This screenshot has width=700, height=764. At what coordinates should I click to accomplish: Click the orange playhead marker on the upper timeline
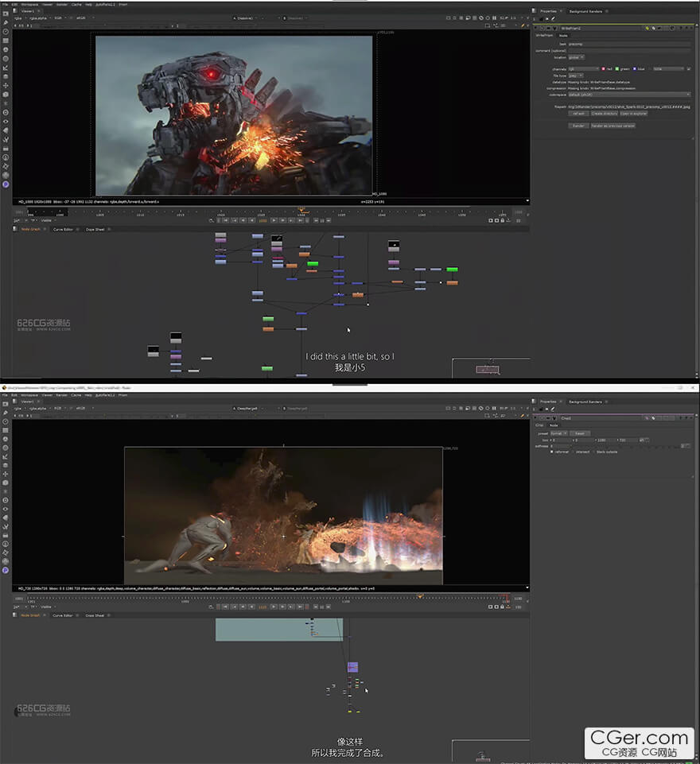pos(301,211)
